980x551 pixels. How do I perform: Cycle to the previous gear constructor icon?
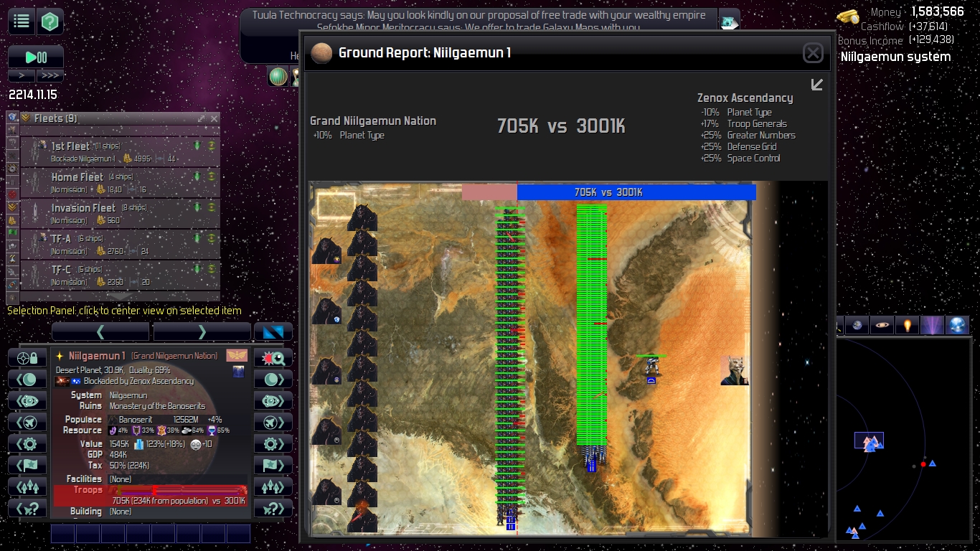(27, 444)
